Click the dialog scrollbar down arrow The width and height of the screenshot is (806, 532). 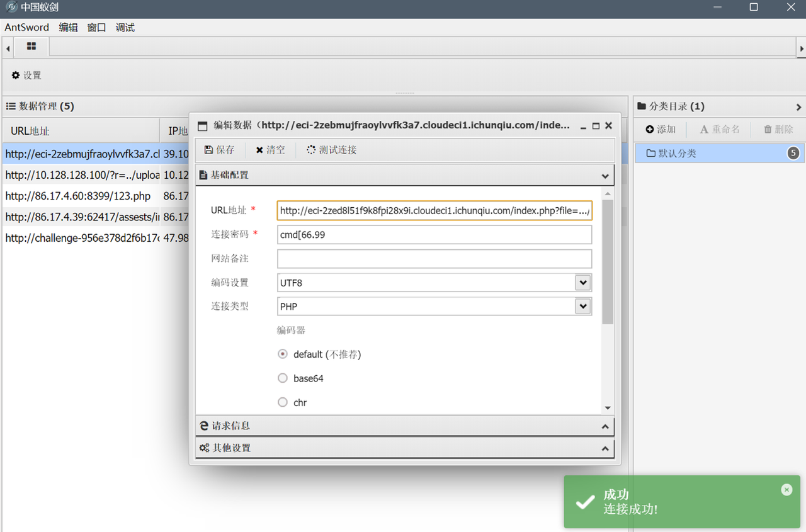click(x=608, y=408)
